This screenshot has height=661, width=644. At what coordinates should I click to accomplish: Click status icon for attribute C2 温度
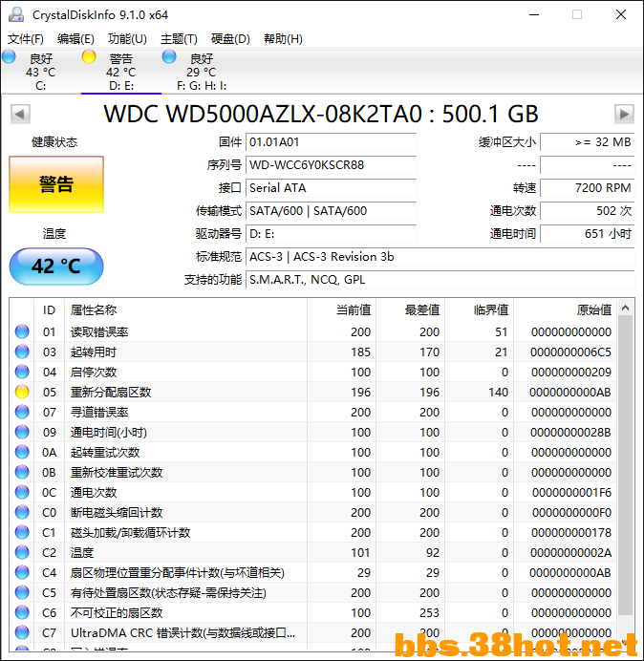click(22, 552)
